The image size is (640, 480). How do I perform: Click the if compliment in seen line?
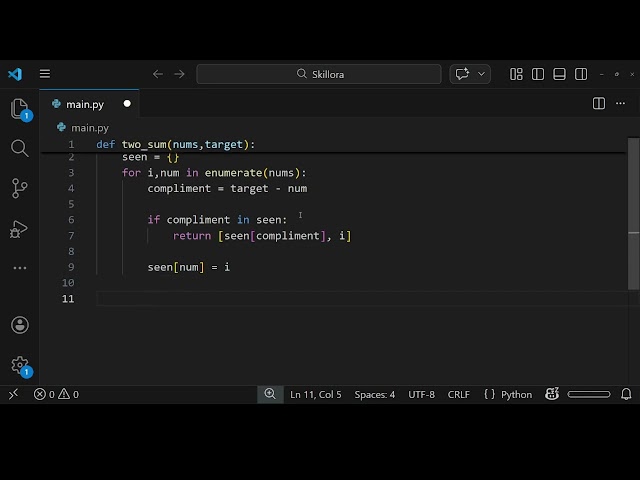click(217, 220)
